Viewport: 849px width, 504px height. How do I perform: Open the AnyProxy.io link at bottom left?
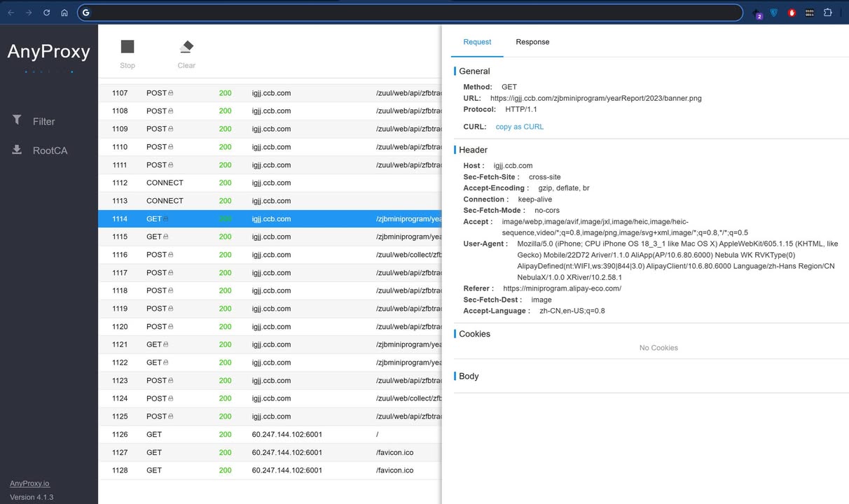29,483
